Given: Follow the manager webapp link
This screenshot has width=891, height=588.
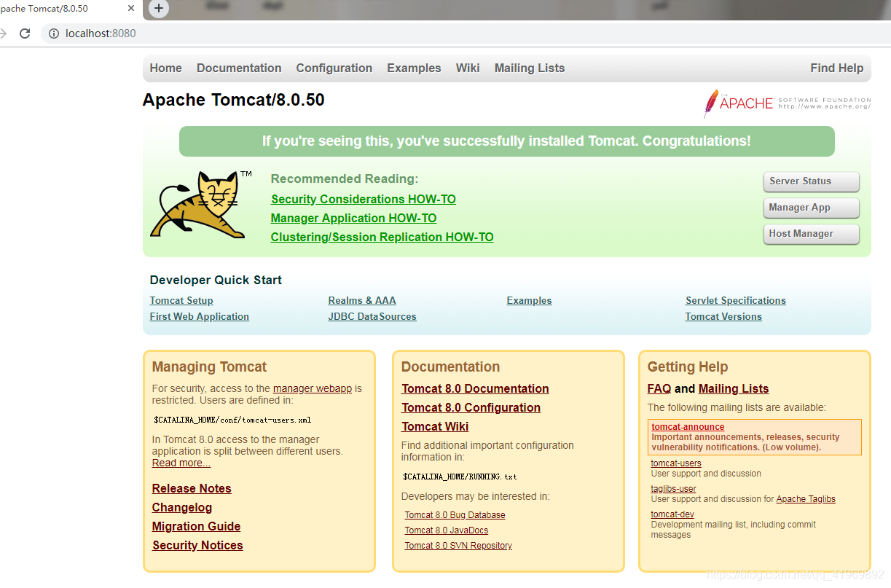Looking at the screenshot, I should click(x=313, y=388).
